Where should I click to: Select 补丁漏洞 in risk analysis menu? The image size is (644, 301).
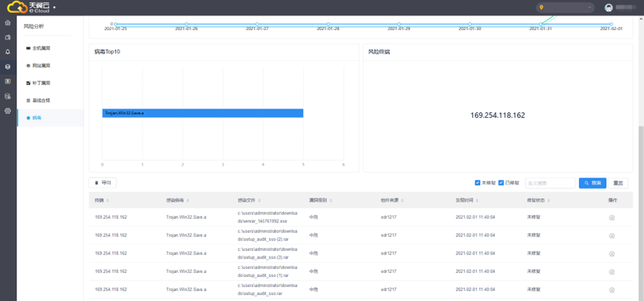(41, 83)
